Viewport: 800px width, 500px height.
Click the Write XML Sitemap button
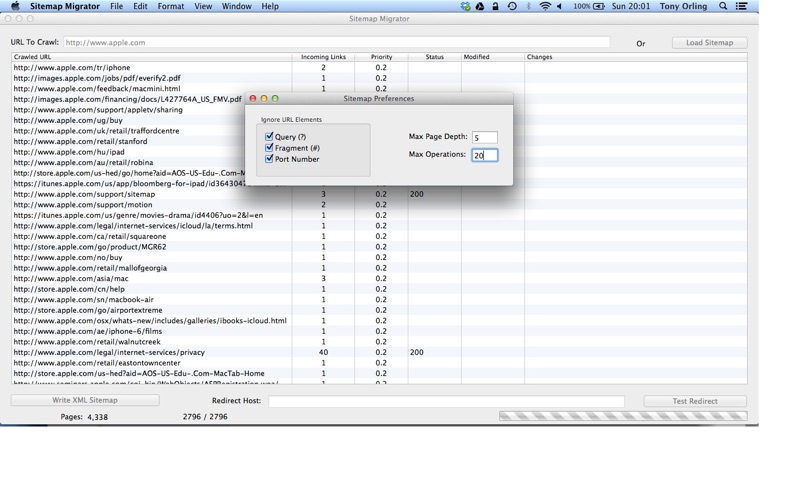tap(85, 400)
